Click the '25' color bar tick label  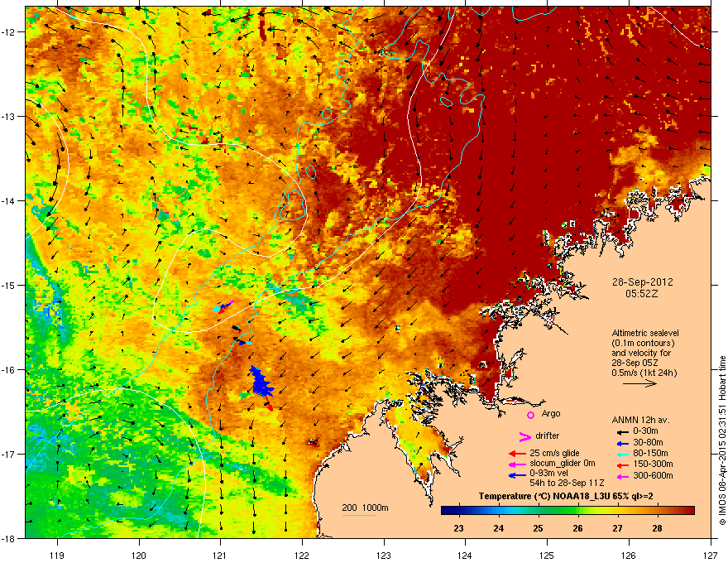(x=538, y=528)
